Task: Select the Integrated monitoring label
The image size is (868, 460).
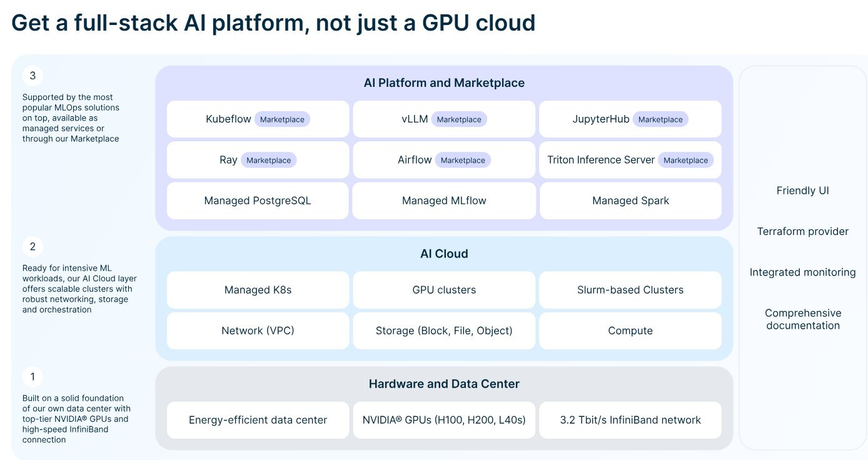Action: point(803,272)
